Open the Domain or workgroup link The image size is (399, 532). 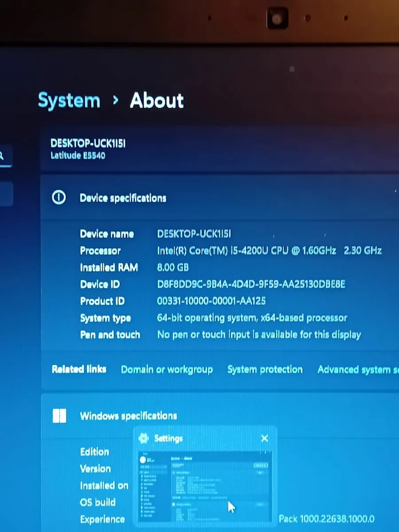click(167, 369)
